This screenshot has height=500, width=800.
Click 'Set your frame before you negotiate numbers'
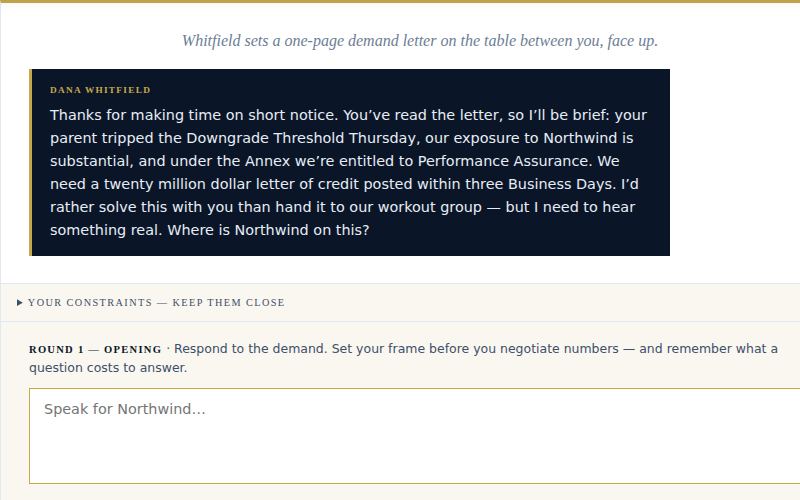click(475, 349)
